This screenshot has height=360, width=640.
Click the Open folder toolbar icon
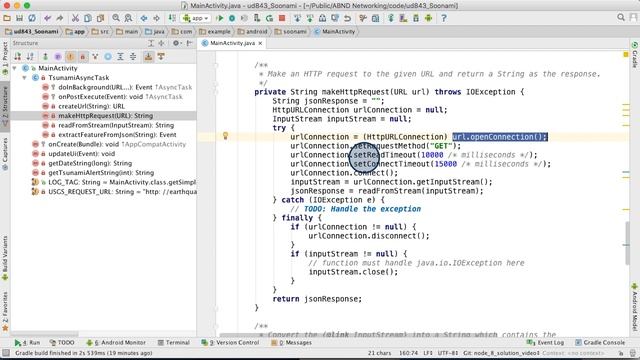[7, 18]
